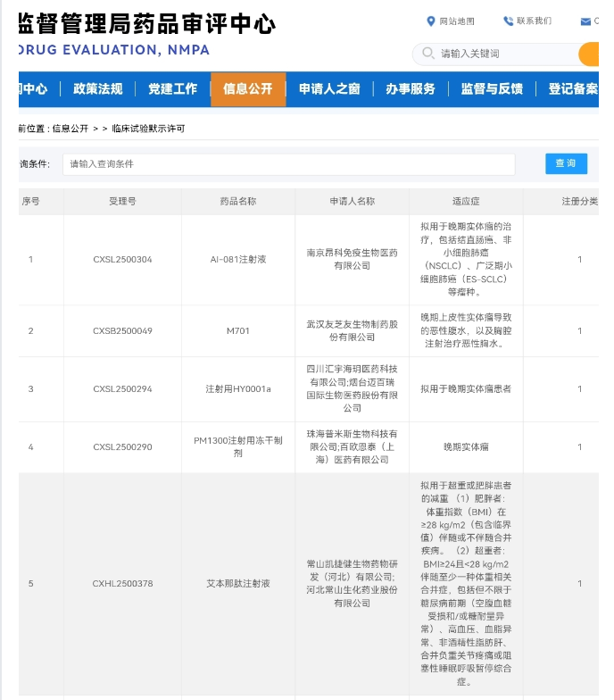Select the 信息公开 menu tab

(x=248, y=89)
